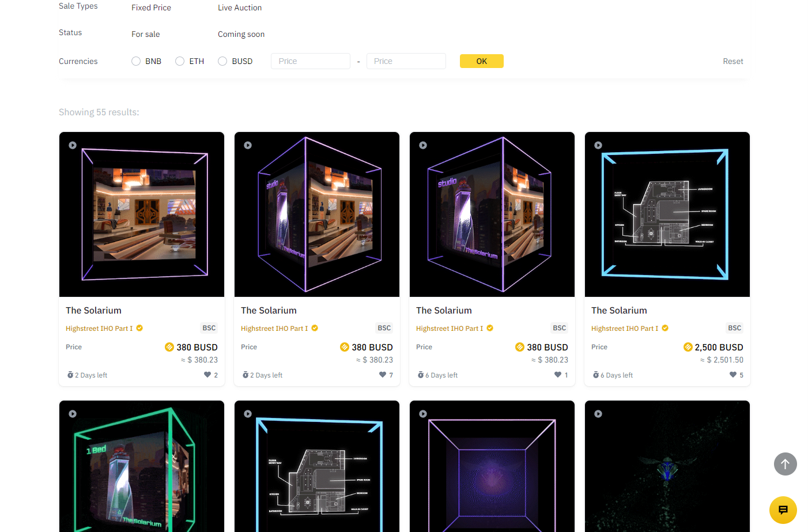
Task: Click the 2,500 BUSD price text
Action: pos(719,347)
